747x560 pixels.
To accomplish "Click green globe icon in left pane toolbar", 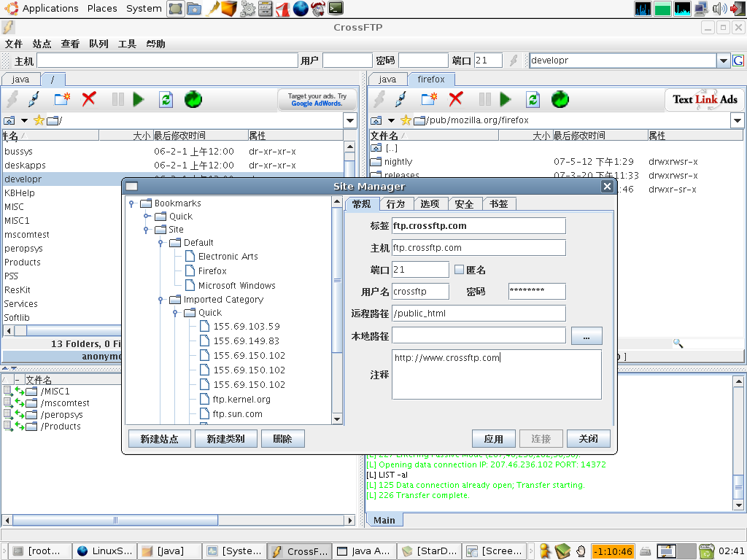I will tap(193, 99).
